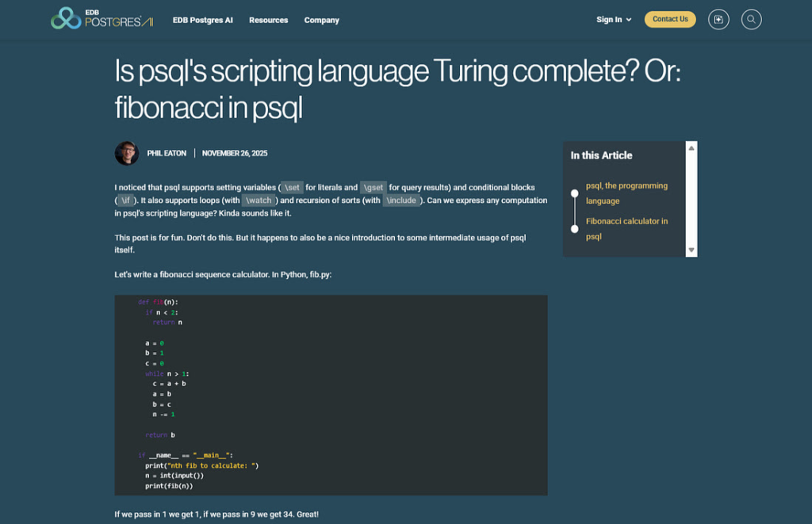The image size is (812, 524).
Task: Click the EDB Postgres AI logo
Action: [x=101, y=19]
